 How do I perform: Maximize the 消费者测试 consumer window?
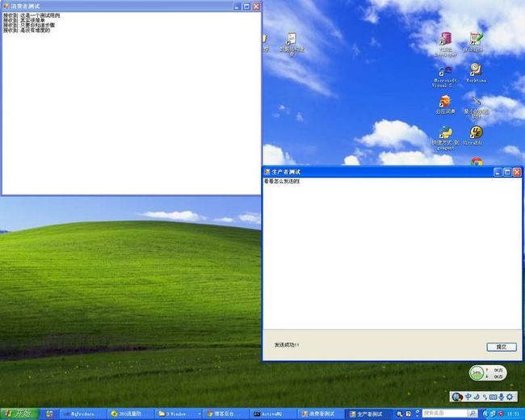pos(247,6)
